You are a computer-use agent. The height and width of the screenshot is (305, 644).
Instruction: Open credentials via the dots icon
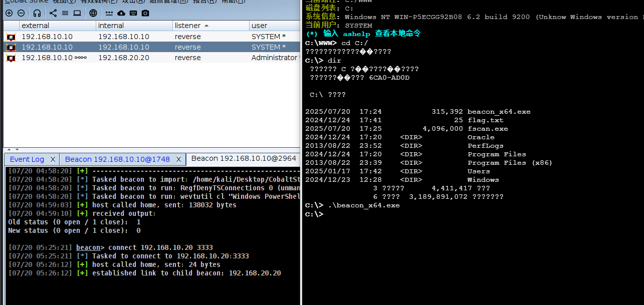click(x=109, y=14)
